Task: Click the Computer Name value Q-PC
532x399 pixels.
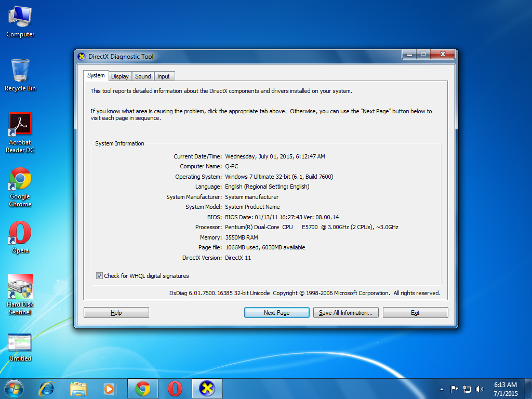Action: click(232, 166)
